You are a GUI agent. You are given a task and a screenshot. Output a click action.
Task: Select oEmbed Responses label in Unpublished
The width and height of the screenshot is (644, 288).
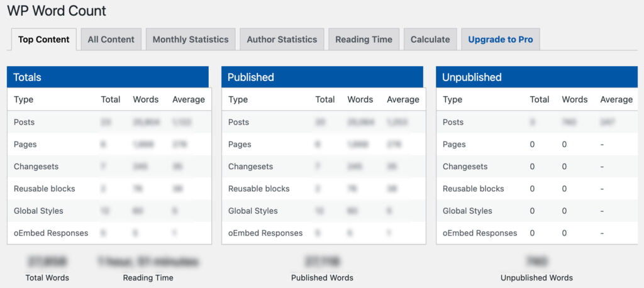click(480, 233)
